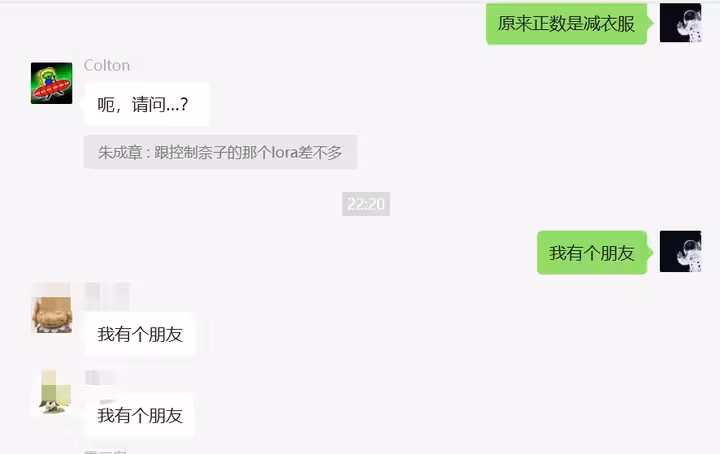Select the green 原来正数是减衣服 message bubble

point(568,23)
